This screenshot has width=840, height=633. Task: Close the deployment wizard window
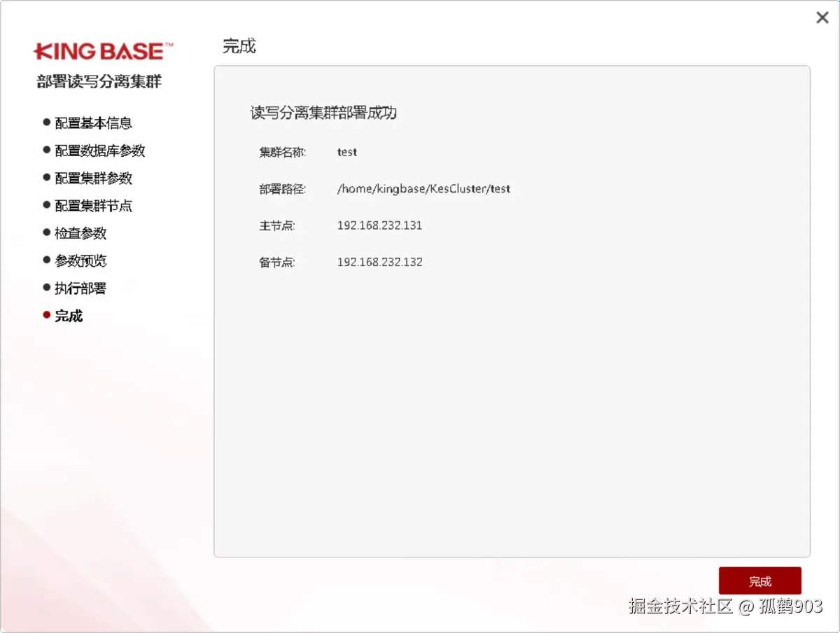[822, 18]
